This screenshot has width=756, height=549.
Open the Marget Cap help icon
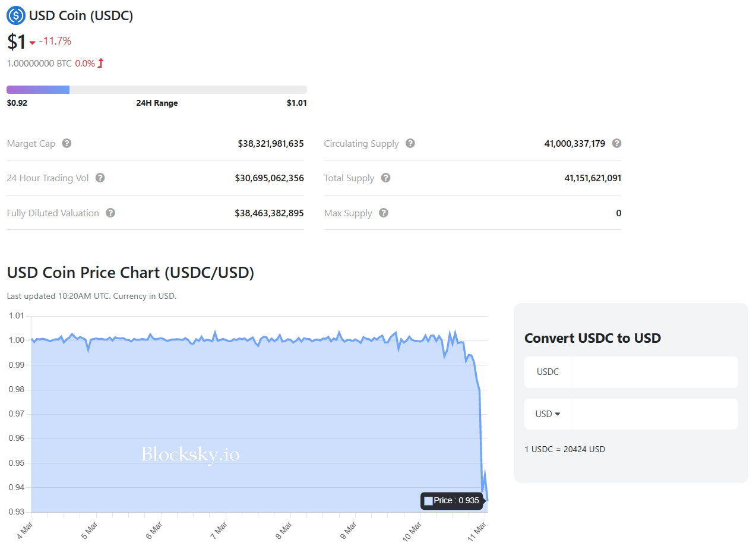coord(67,143)
